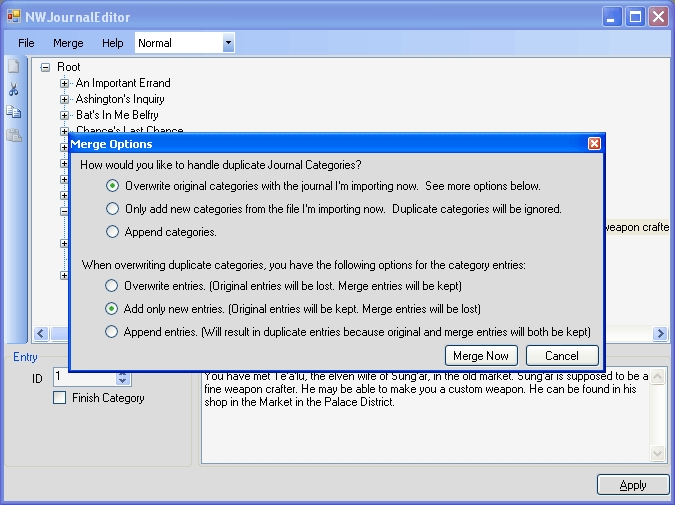Click the Cut scissors icon
675x505 pixels.
coord(13,90)
